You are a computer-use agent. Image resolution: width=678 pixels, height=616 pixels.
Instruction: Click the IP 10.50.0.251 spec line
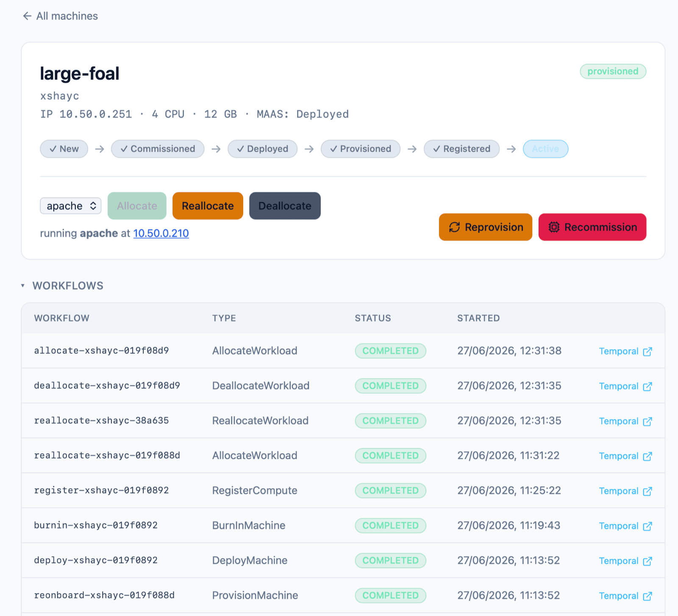click(195, 114)
